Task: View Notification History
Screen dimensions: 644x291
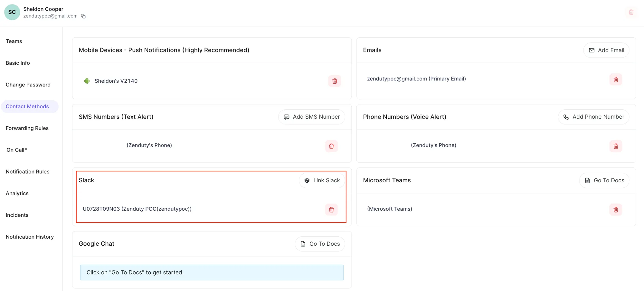Action: point(30,237)
